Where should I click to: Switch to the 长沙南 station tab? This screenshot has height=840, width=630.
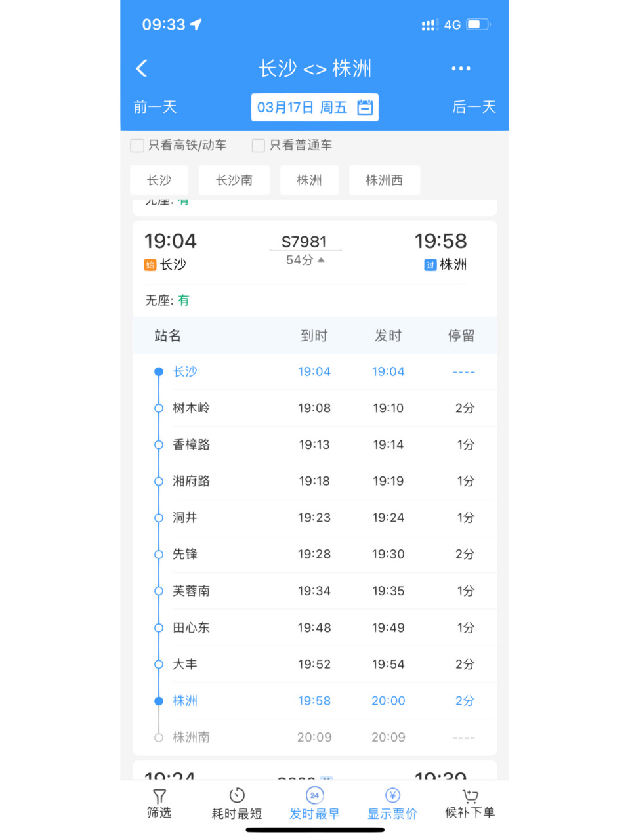click(234, 180)
